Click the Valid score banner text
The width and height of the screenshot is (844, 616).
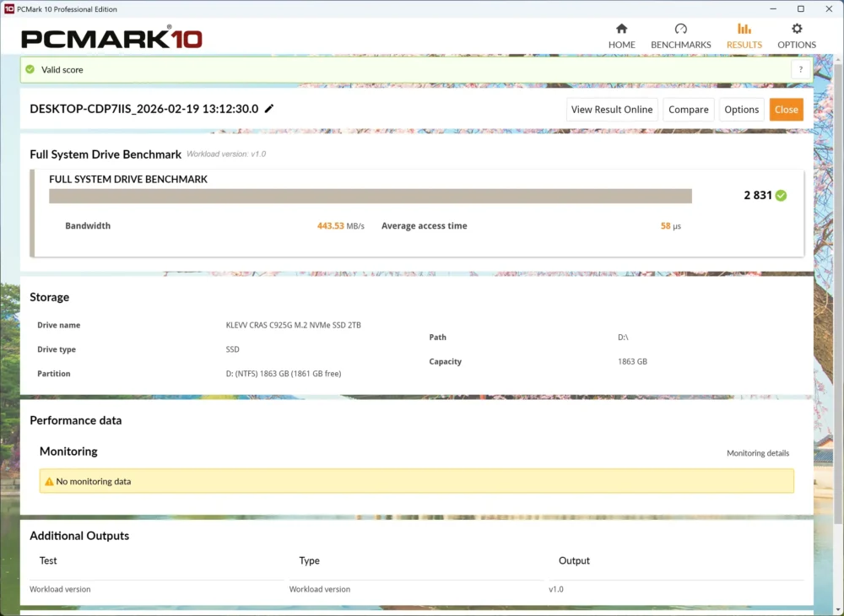click(62, 69)
